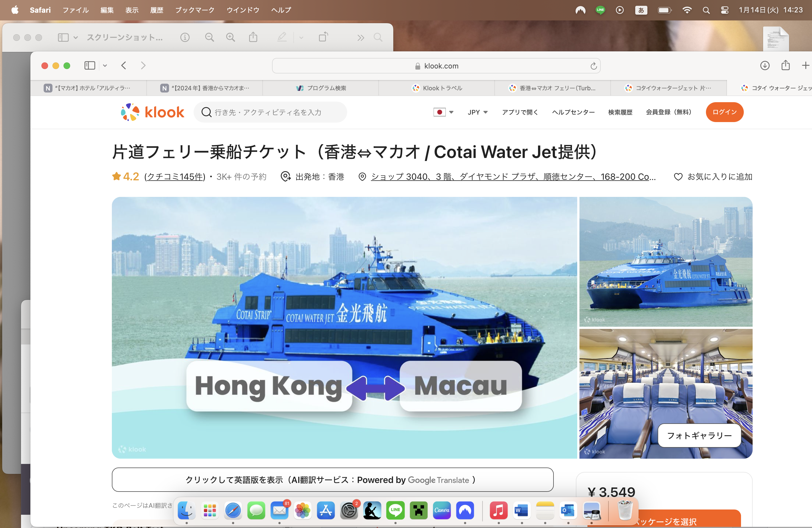812x528 pixels.
Task: Click the Klook logo
Action: pos(152,112)
